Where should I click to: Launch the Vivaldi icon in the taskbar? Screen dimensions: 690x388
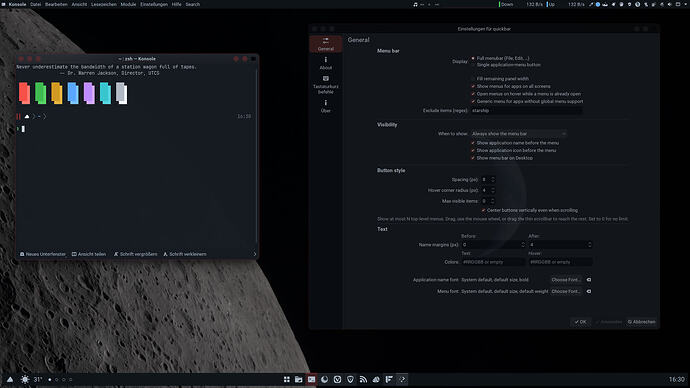pos(338,379)
